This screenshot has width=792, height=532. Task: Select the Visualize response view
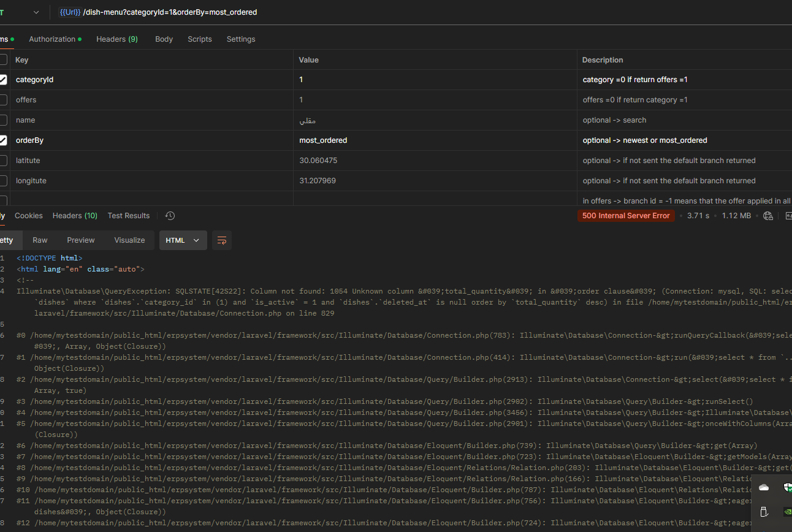point(129,240)
